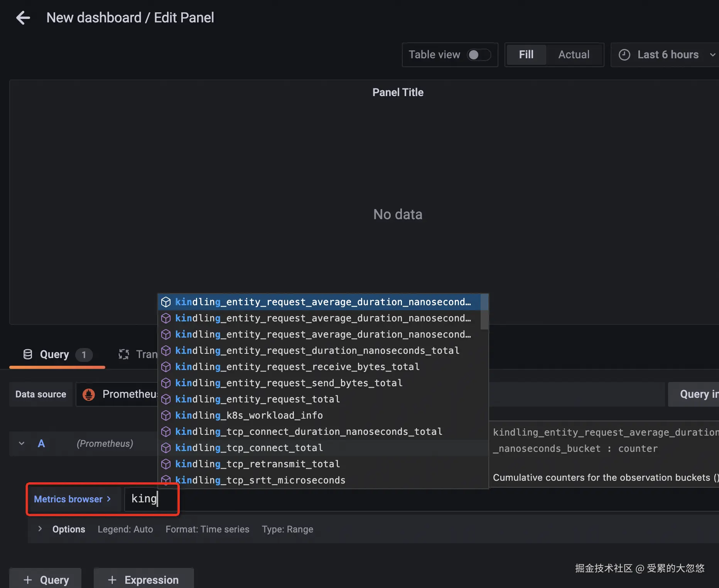Viewport: 719px width, 588px height.
Task: Collapse query row A chevron
Action: pyautogui.click(x=22, y=444)
